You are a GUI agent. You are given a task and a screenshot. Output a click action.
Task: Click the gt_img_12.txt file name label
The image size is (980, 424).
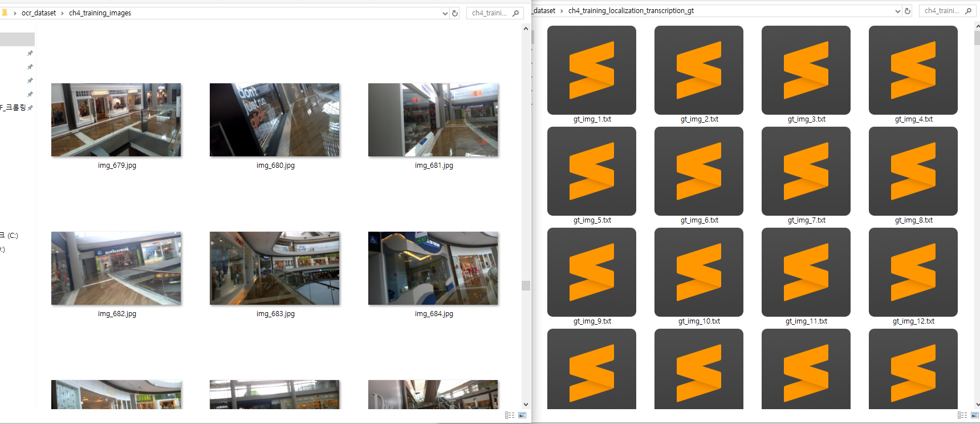[913, 321]
